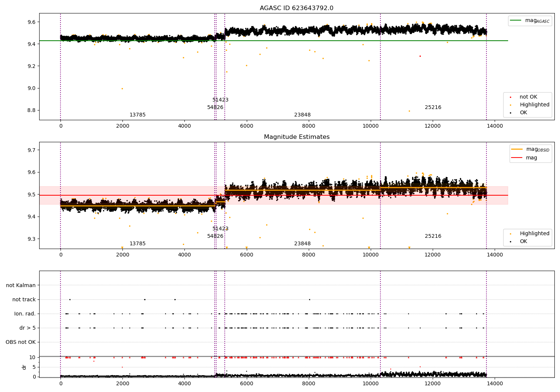This screenshot has width=560, height=392.
Task: Click the 'Magnitude Estimates' subplot title
Action: pos(296,137)
